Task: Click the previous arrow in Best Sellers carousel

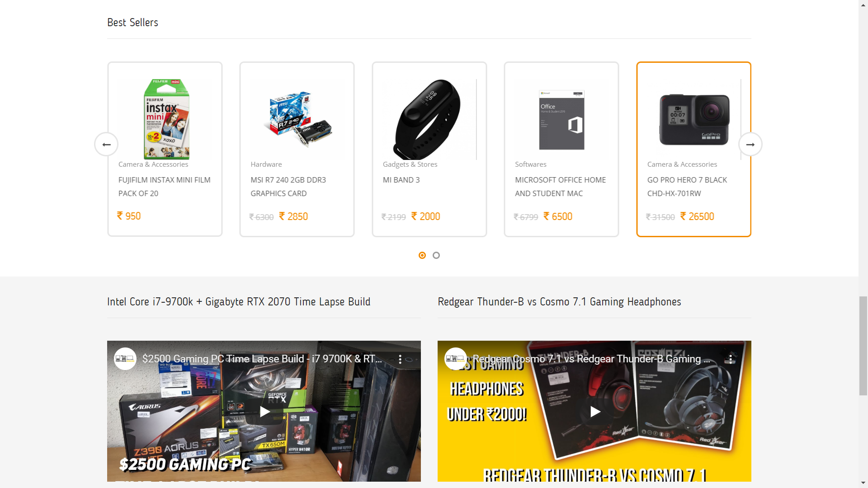Action: tap(106, 145)
